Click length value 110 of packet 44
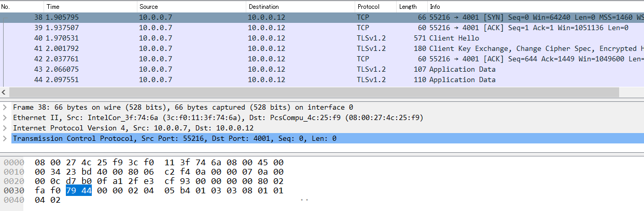The image size is (644, 211). pos(419,80)
